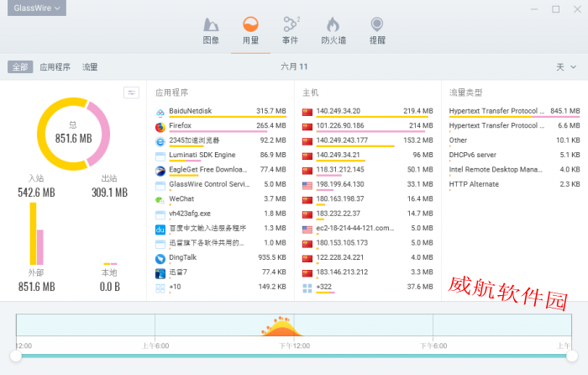Select the WeChat 3.7 MB row
Image resolution: width=588 pixels, height=375 pixels.
221,200
